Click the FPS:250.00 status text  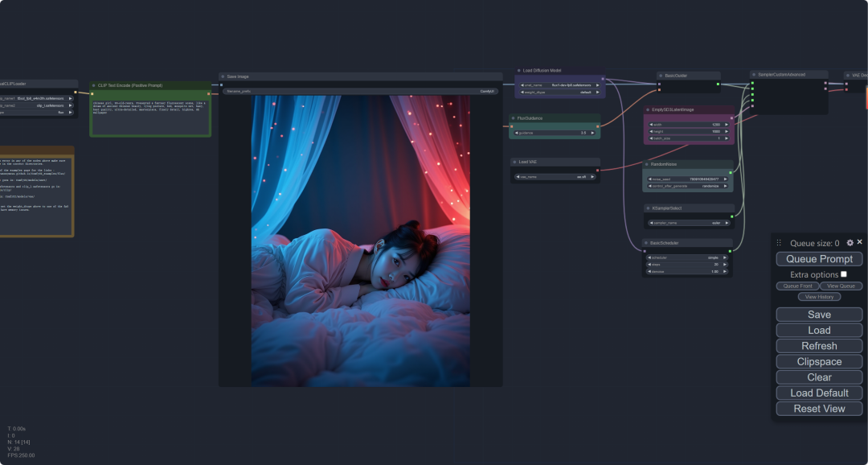[21, 455]
